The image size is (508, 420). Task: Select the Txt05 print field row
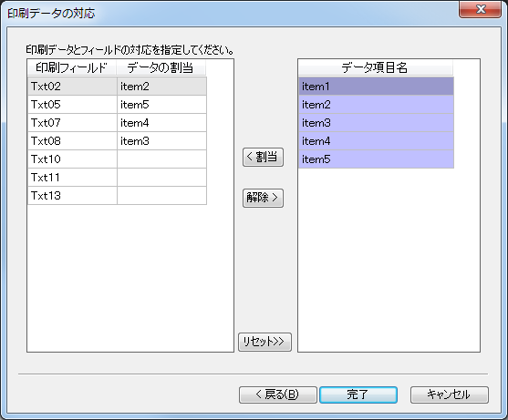(x=117, y=105)
